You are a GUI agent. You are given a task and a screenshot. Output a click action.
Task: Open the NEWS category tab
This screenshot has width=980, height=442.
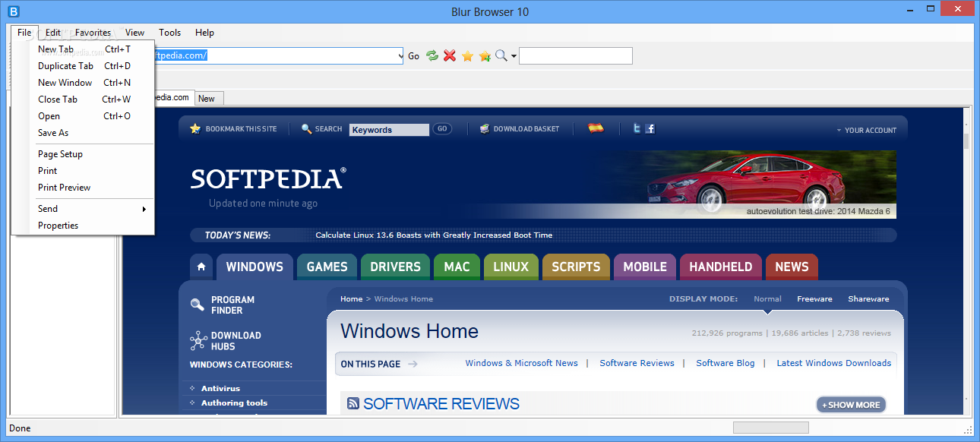(792, 267)
